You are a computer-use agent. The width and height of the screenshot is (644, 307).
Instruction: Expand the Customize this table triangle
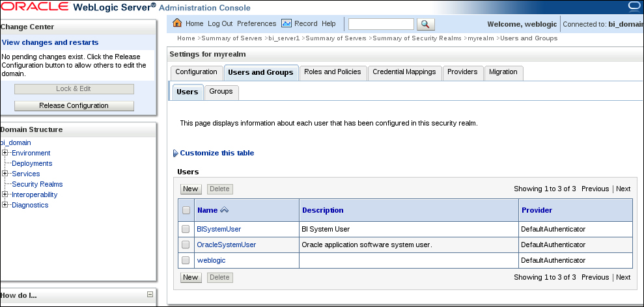click(x=176, y=153)
